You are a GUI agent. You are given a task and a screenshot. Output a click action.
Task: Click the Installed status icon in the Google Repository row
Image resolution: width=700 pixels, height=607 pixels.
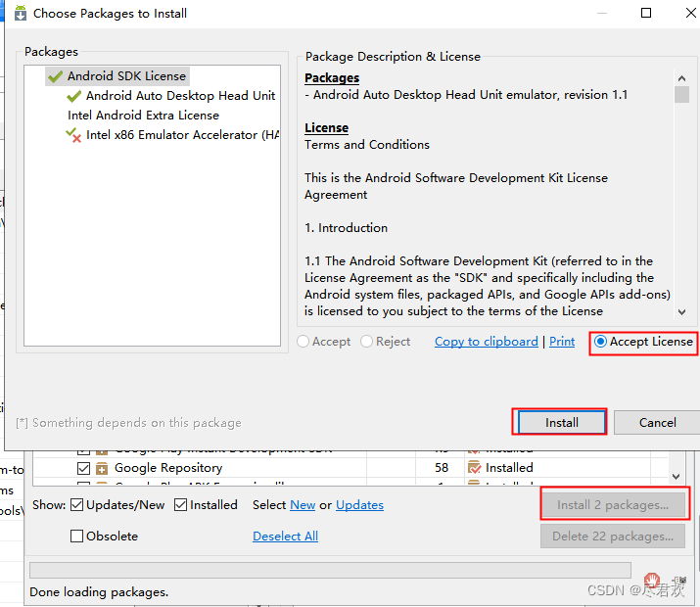point(474,467)
